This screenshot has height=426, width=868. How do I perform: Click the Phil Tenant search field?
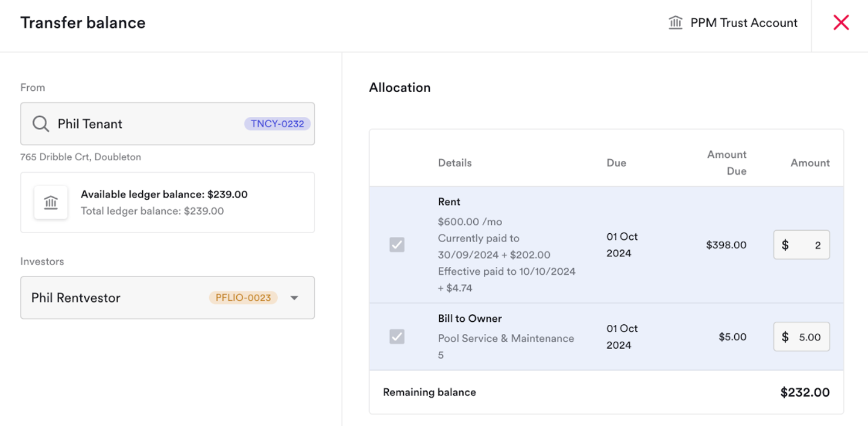pyautogui.click(x=145, y=124)
